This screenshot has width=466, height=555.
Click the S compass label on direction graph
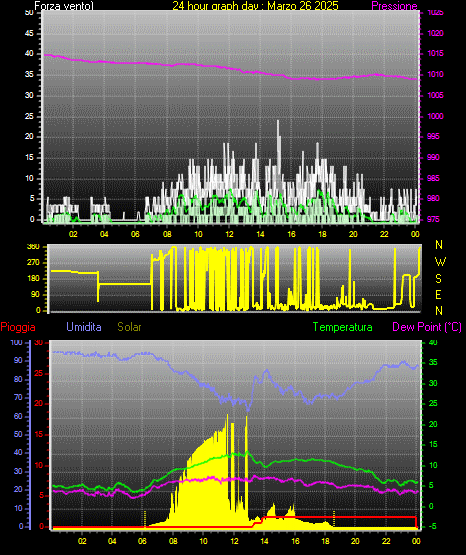tap(438, 279)
